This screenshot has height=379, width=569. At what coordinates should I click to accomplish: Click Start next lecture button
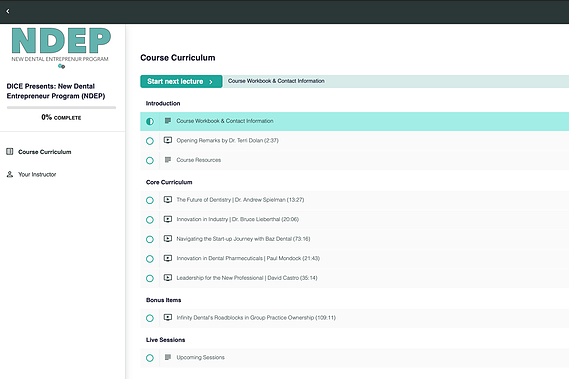coord(181,81)
